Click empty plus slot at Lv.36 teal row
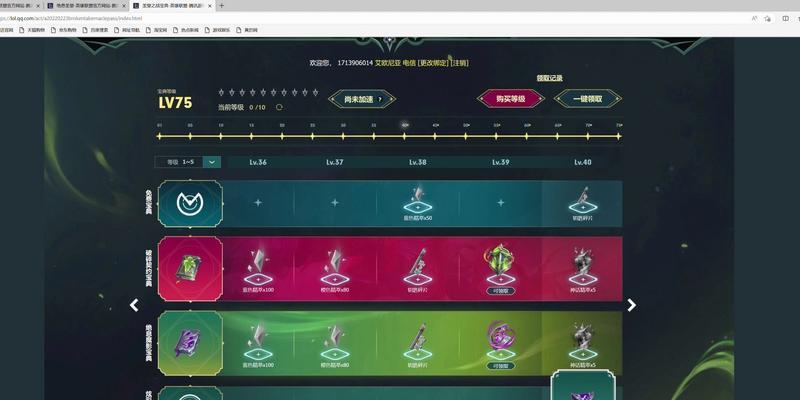Viewport: 800px width, 400px height. pos(258,203)
